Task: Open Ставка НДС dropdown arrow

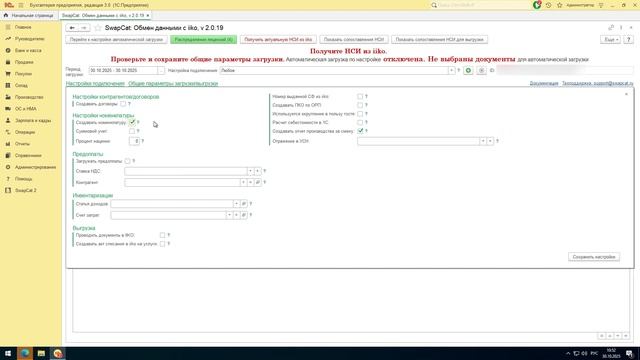Action: pyautogui.click(x=250, y=171)
